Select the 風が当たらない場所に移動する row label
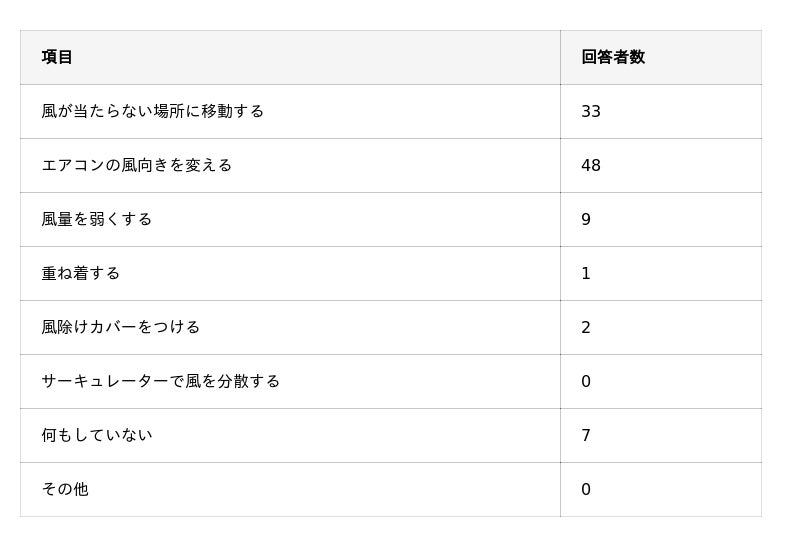 (152, 111)
